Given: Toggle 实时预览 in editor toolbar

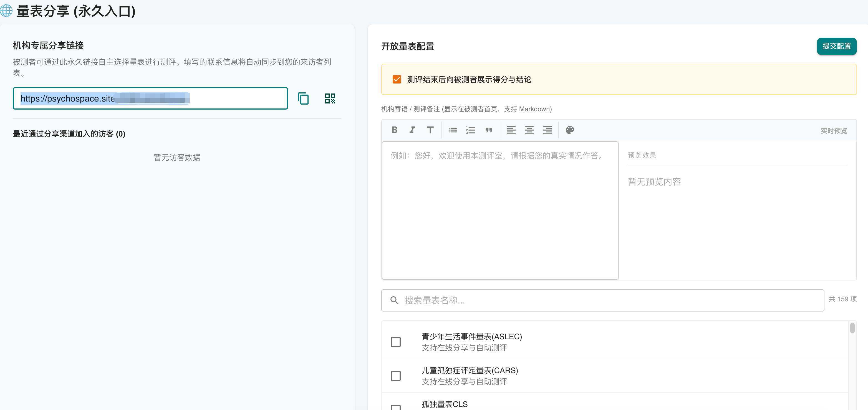Looking at the screenshot, I should point(834,131).
